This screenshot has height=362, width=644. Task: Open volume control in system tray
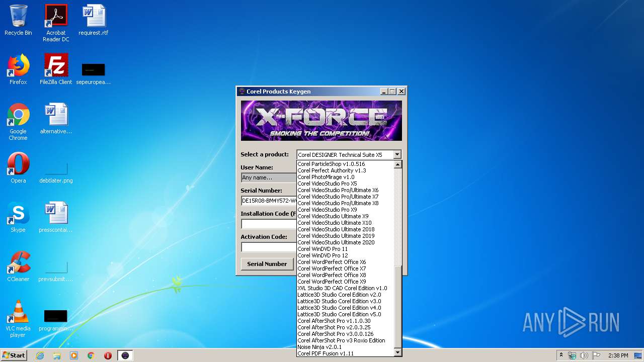[584, 355]
